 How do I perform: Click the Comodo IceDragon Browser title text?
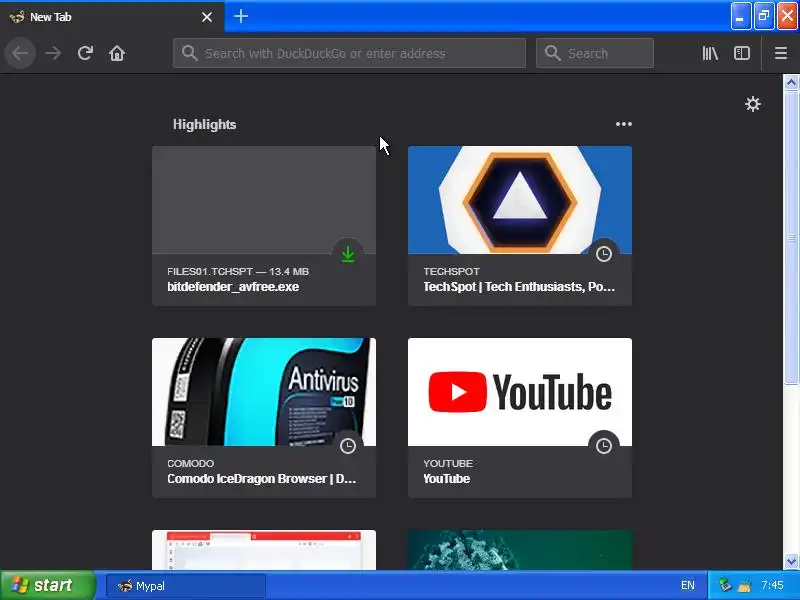click(x=262, y=479)
